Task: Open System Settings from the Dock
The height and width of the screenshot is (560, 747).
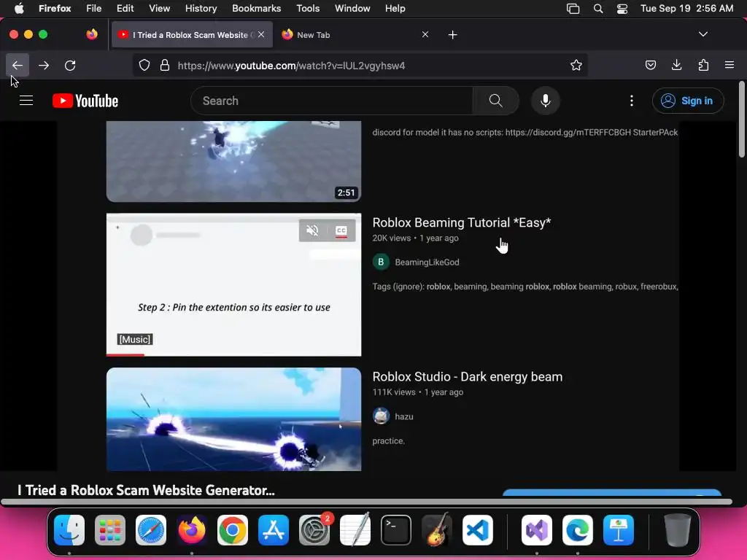Action: click(x=314, y=530)
